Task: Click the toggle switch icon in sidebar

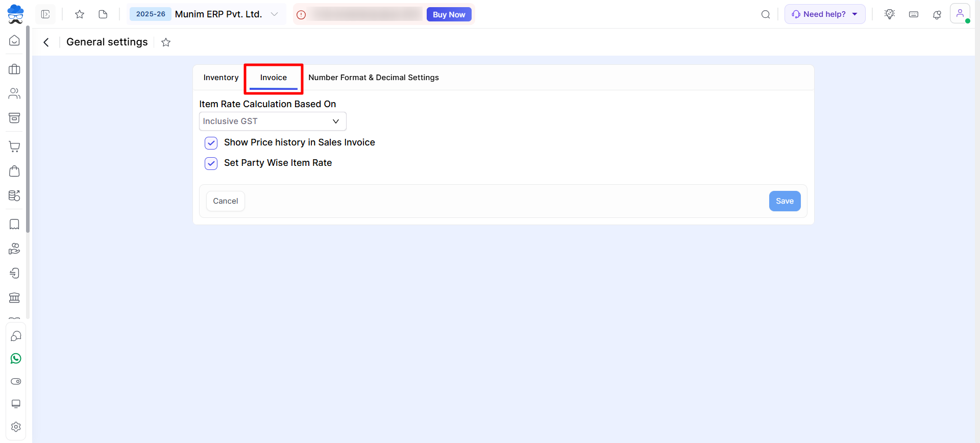Action: pos(16,381)
